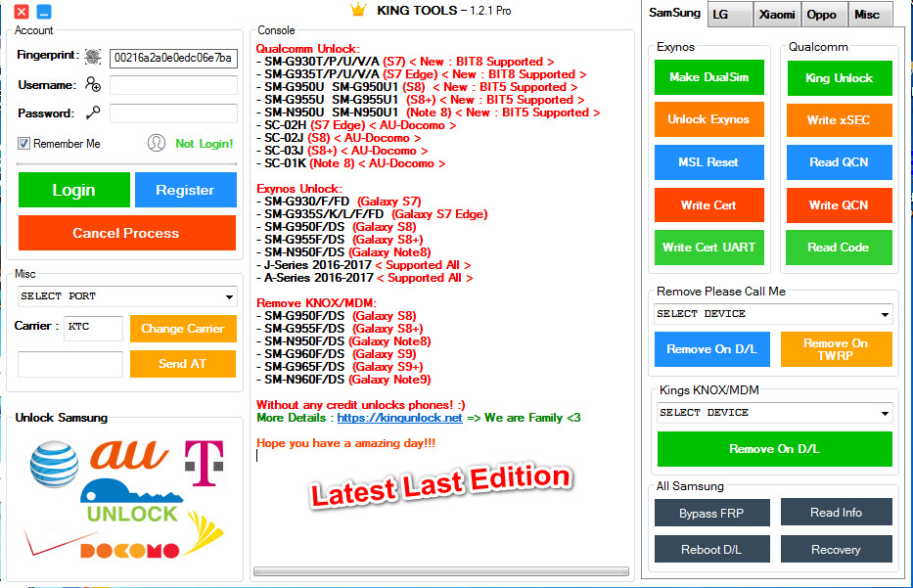Viewport: 913px width, 588px height.
Task: Switch to the LG tab
Action: point(729,14)
